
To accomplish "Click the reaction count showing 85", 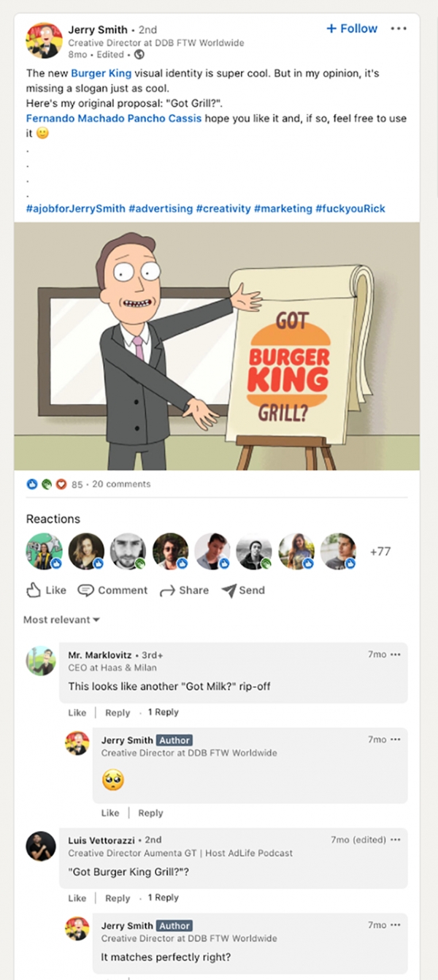I will coord(77,484).
